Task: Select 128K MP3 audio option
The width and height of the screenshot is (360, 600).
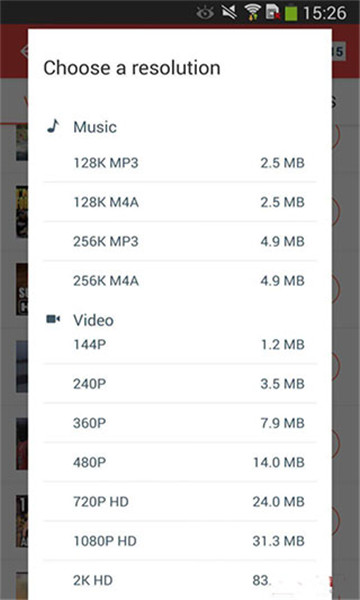Action: 180,163
